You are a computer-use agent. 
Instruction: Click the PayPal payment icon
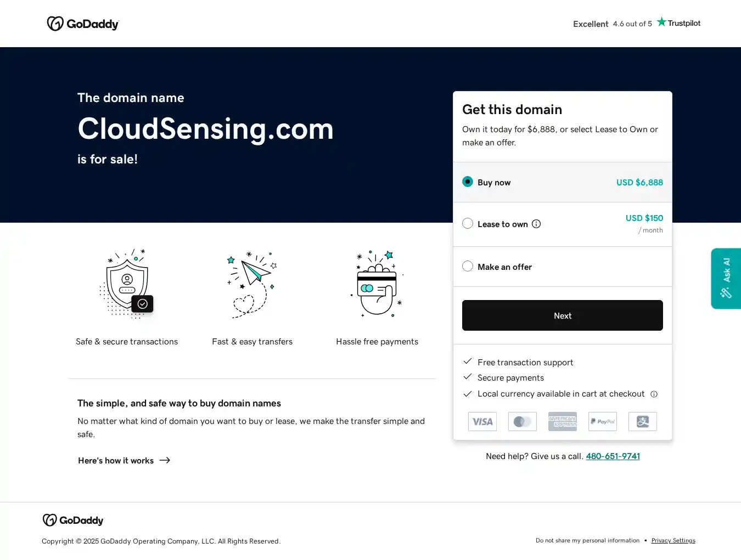point(602,422)
